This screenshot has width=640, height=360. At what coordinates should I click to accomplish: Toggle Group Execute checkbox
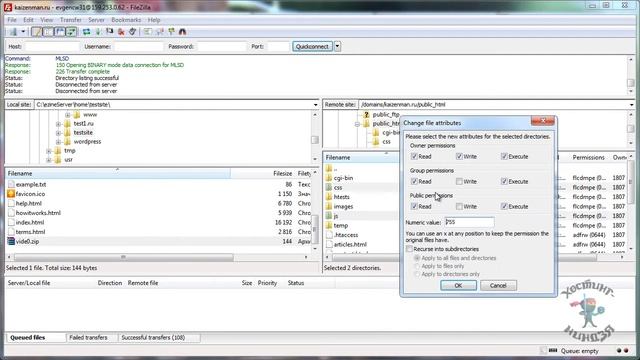click(x=504, y=181)
